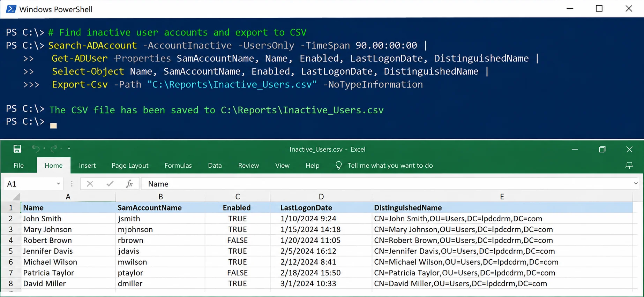Click TRUE in Mary Johnson's row

(237, 229)
